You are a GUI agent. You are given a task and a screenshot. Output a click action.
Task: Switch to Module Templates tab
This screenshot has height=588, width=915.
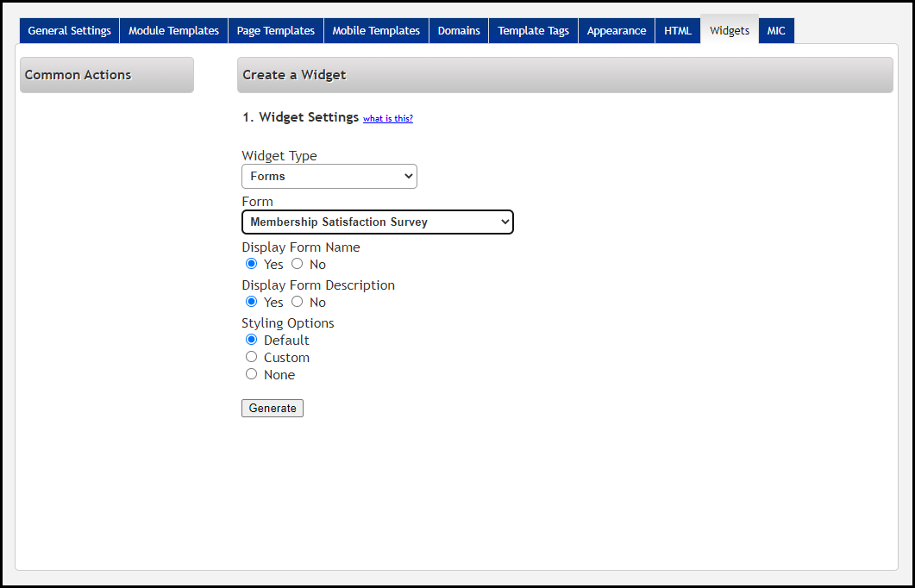click(173, 31)
